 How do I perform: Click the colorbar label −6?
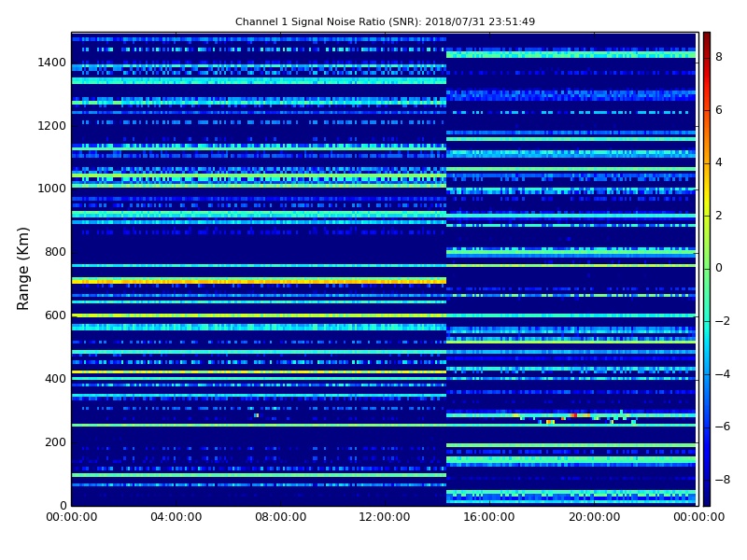pos(723,427)
